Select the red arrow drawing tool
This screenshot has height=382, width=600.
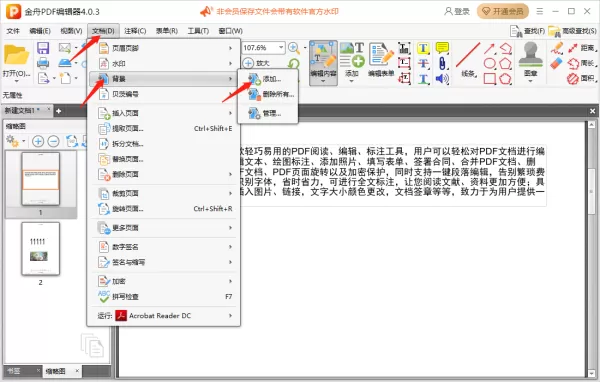(x=489, y=49)
